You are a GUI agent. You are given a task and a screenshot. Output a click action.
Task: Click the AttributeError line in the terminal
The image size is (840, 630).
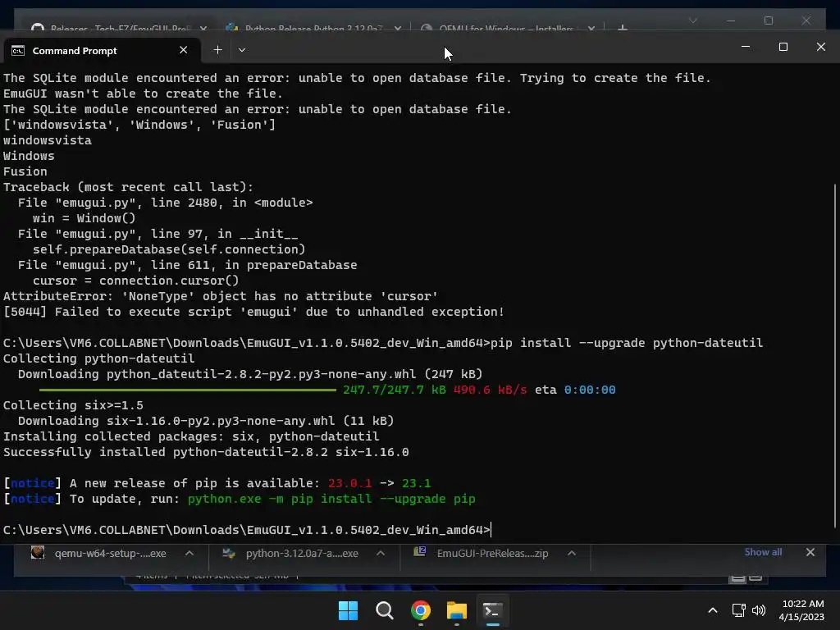(220, 296)
